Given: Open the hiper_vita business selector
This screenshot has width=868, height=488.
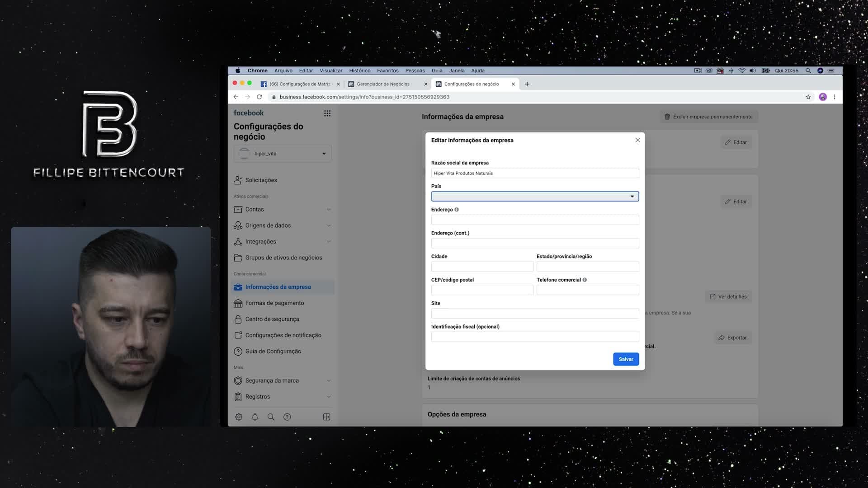Looking at the screenshot, I should tap(283, 154).
